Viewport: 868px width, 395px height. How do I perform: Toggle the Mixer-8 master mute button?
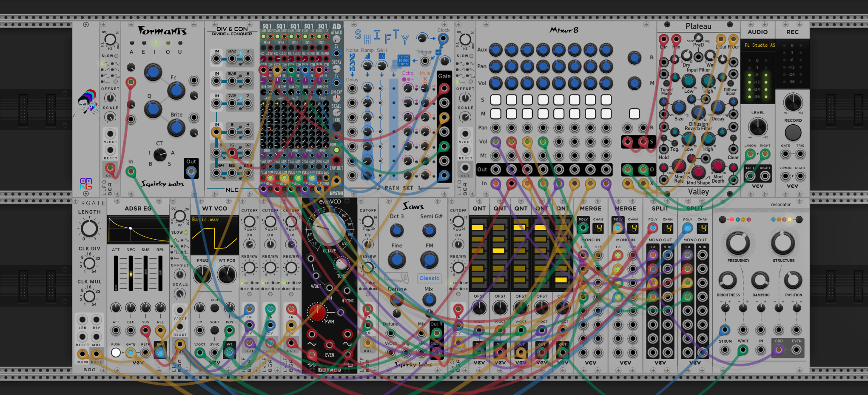(634, 114)
